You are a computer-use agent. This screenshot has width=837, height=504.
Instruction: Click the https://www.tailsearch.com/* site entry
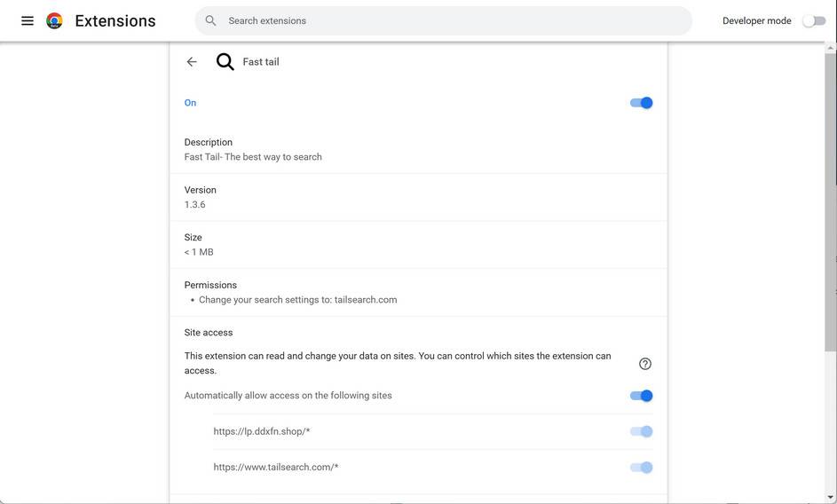[276, 468]
